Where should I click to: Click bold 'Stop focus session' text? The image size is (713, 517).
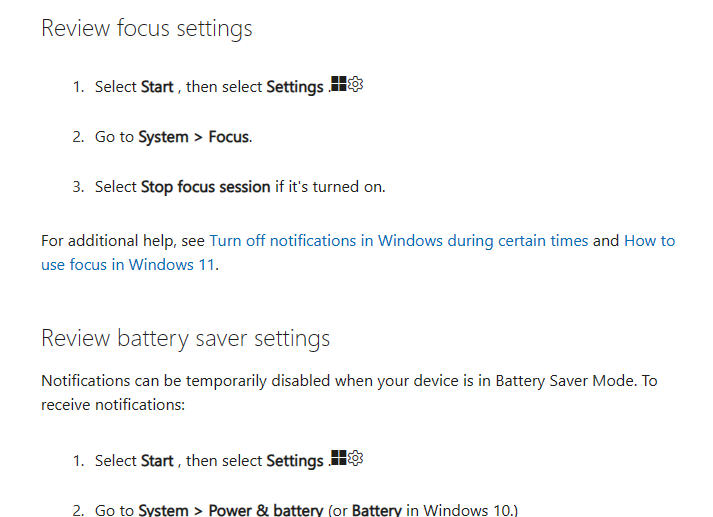[206, 187]
